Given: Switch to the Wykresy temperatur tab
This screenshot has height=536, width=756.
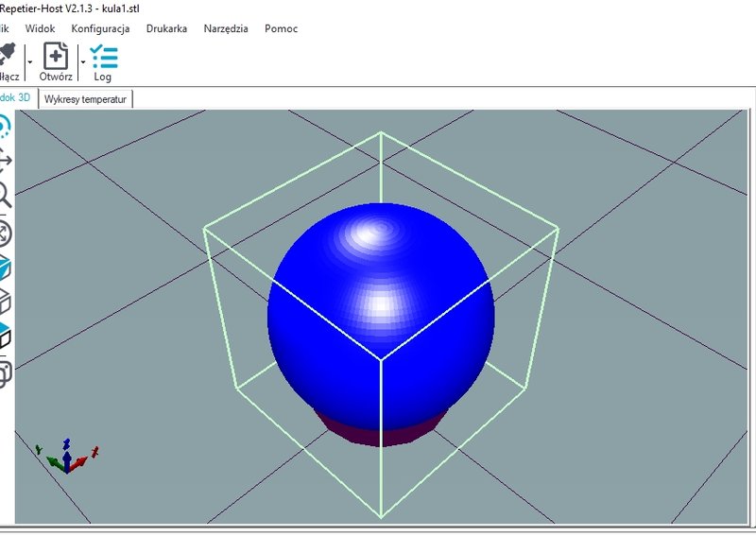Looking at the screenshot, I should pyautogui.click(x=85, y=99).
